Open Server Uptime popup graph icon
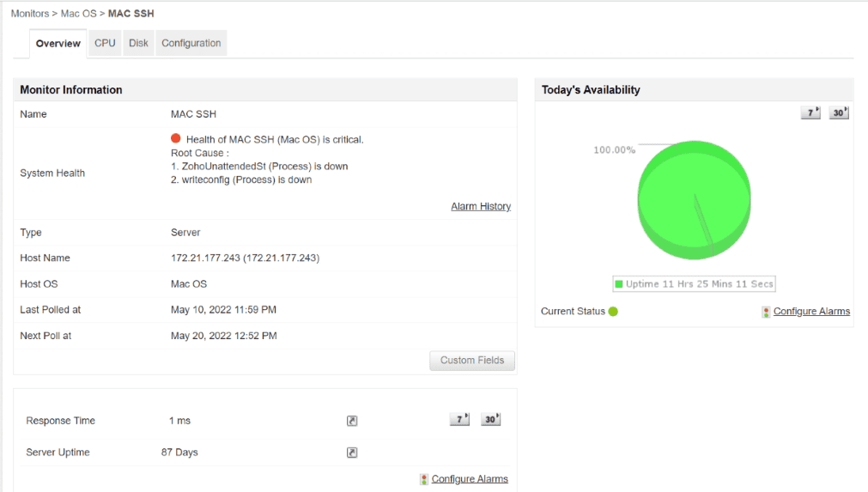 [352, 453]
